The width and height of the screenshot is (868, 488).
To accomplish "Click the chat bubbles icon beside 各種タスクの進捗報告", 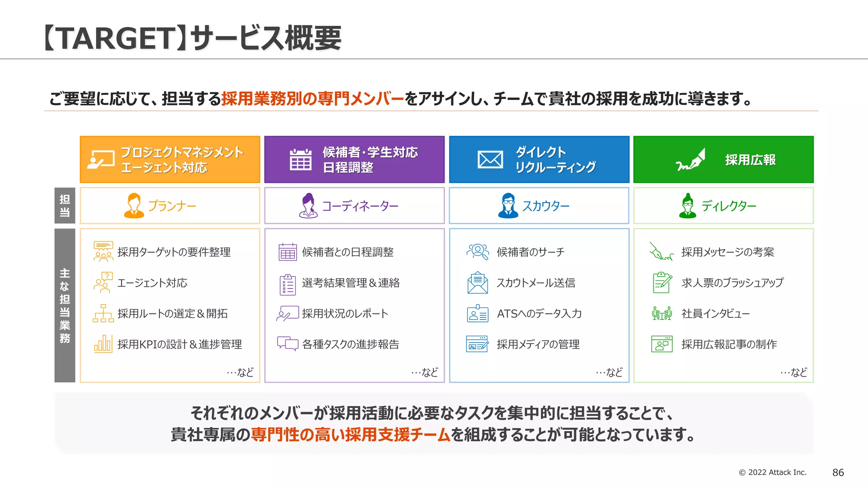I will pyautogui.click(x=288, y=344).
